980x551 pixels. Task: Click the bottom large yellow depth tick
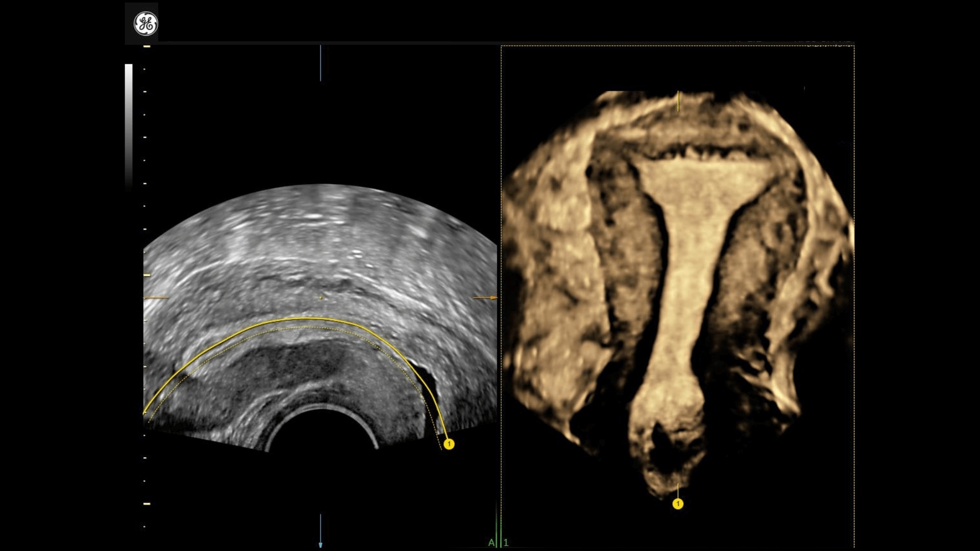147,504
